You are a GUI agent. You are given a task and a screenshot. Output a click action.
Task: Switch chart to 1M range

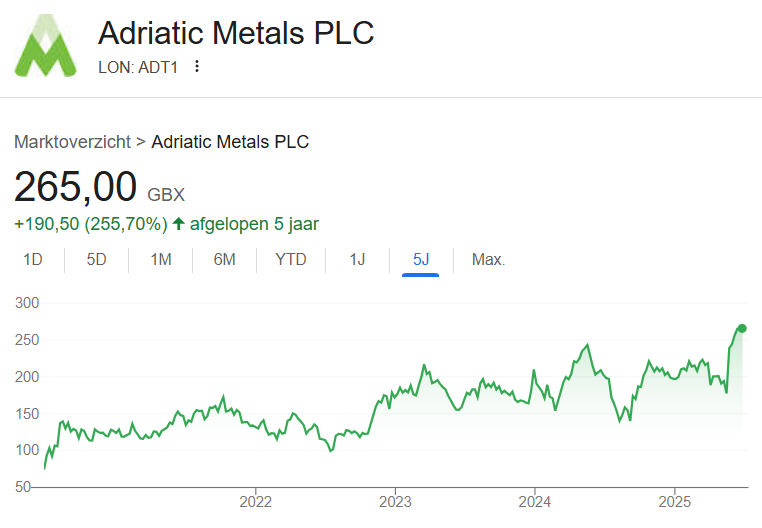click(x=161, y=260)
